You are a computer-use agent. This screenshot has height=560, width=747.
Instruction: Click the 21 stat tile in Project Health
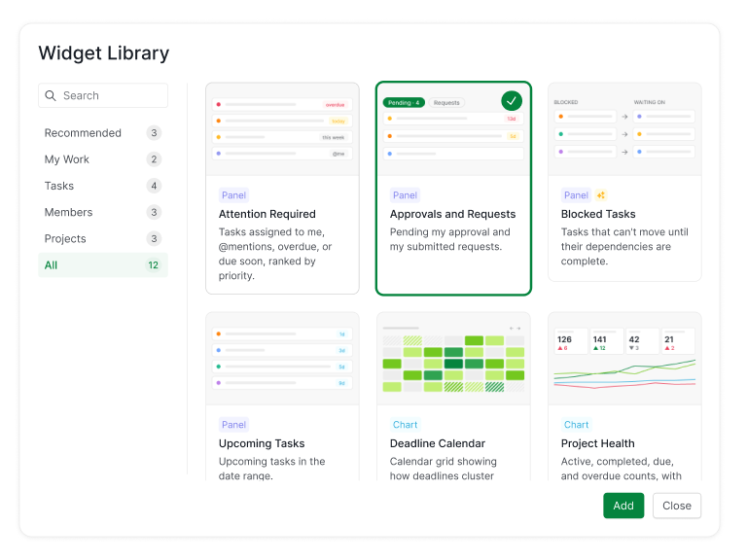pyautogui.click(x=678, y=341)
